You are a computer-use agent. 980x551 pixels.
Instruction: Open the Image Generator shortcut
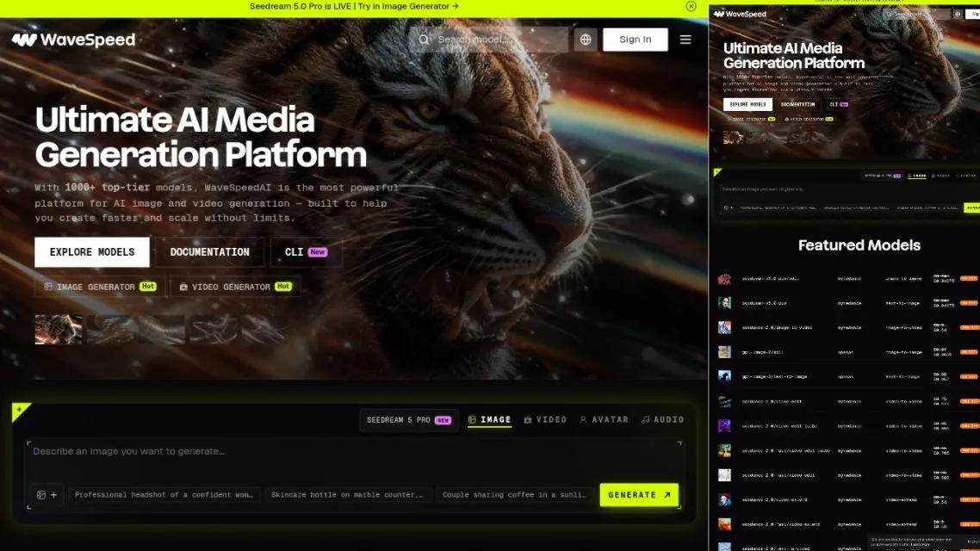(100, 287)
